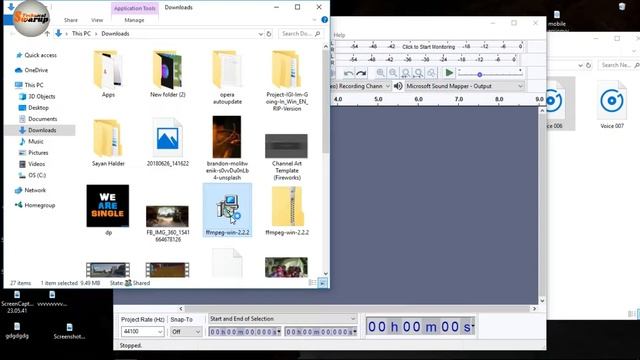This screenshot has height=360, width=640.
Task: Select the Voice 007 audio file
Action: click(612, 105)
